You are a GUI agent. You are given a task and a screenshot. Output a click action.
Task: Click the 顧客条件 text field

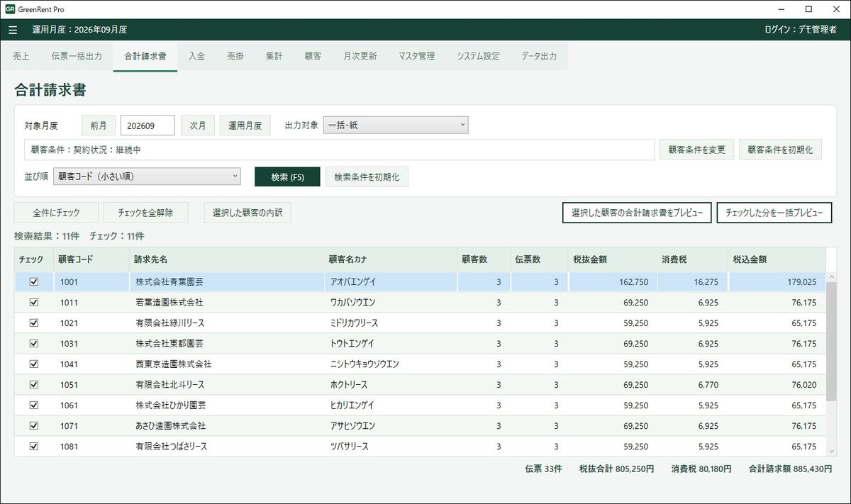[339, 150]
